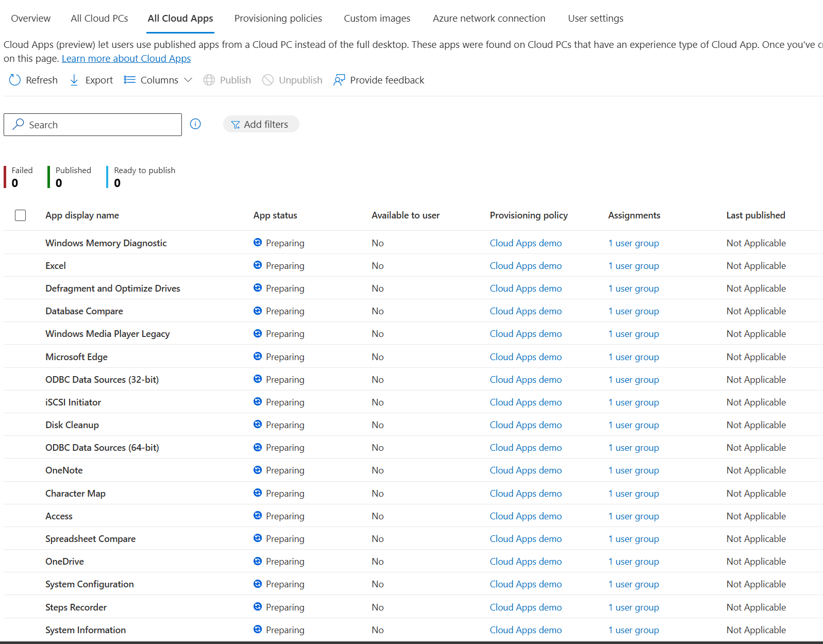Toggle the select-all checkbox in header

point(21,215)
